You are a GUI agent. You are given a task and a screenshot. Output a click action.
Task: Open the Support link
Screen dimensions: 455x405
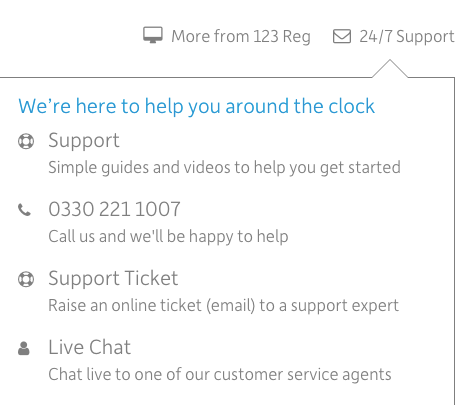84,141
